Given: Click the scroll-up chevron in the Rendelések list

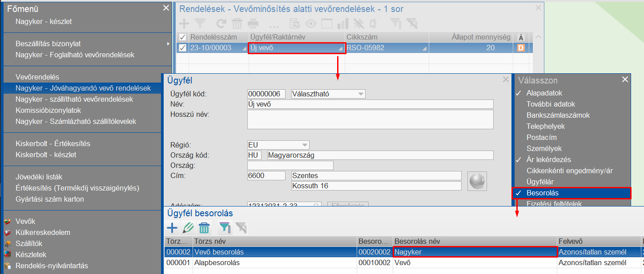Looking at the screenshot, I should [x=538, y=37].
